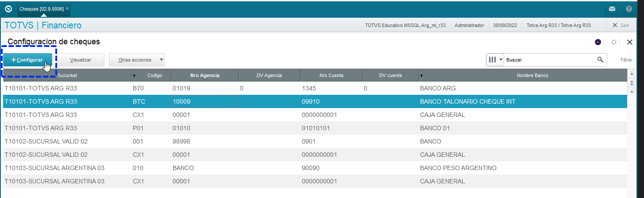Screen dimensions: 644x198
Task: Sort by the Sucursal column header
Action: coord(67,75)
